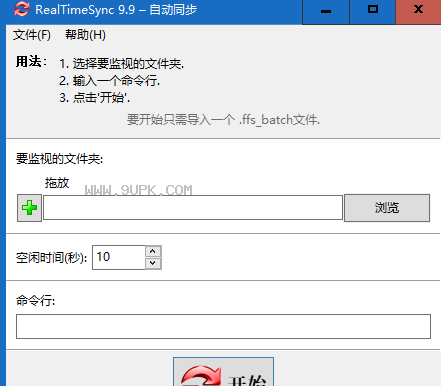Click the RealTimeSync title bar icon
The image size is (441, 386).
22,9
